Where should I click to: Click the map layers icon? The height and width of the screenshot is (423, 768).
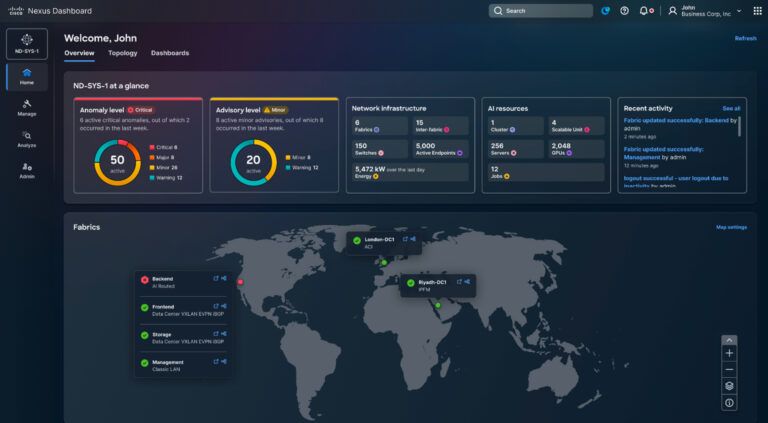tap(729, 385)
